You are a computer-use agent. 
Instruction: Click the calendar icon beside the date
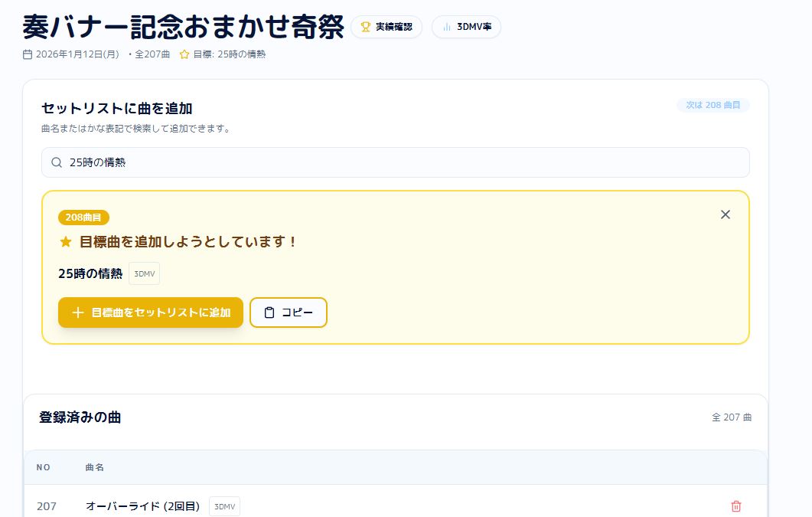coord(28,54)
